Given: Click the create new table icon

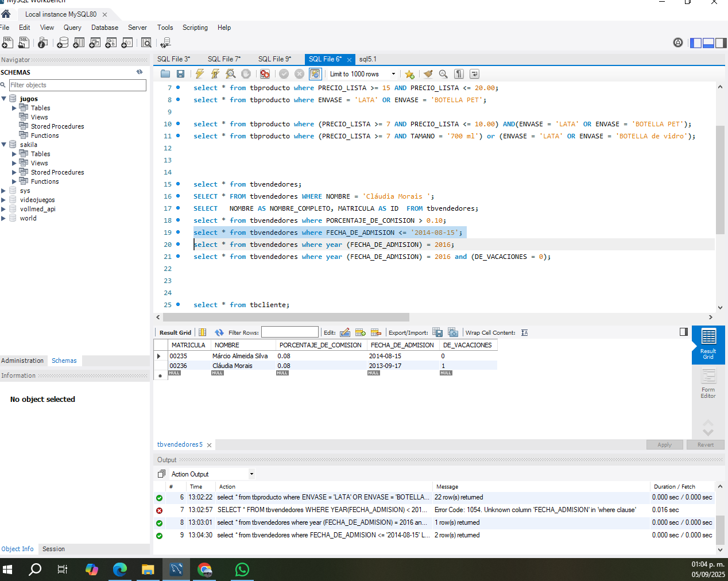Looking at the screenshot, I should click(x=79, y=42).
